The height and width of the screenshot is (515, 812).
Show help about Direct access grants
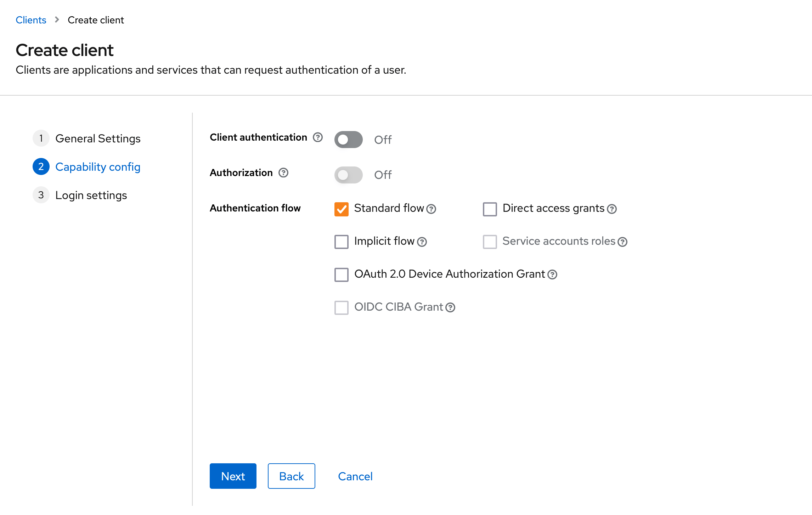point(612,209)
